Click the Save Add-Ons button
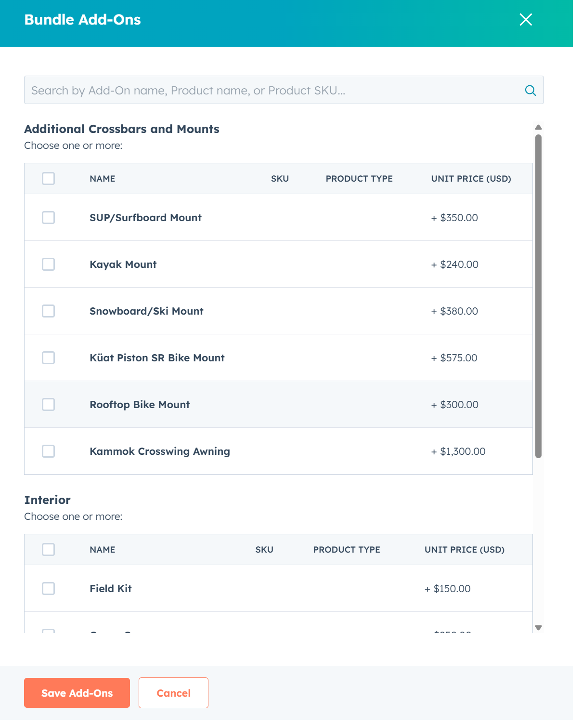Screen dimensions: 582x728 click(x=77, y=693)
